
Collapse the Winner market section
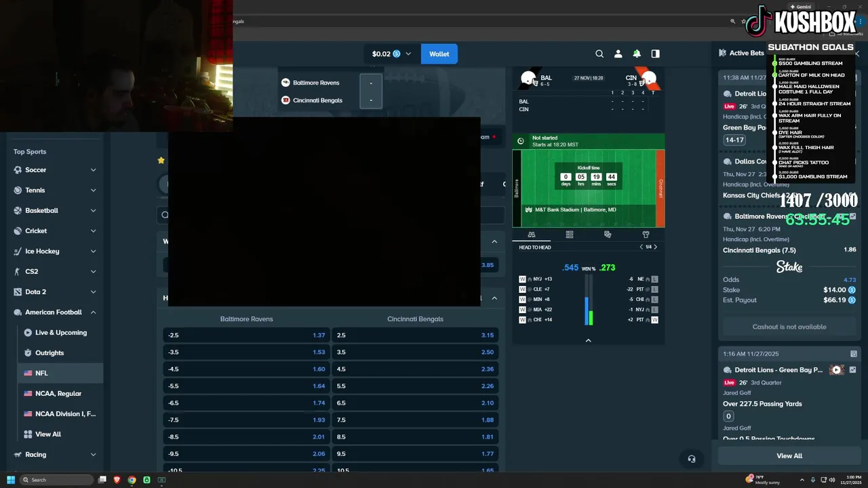(494, 241)
